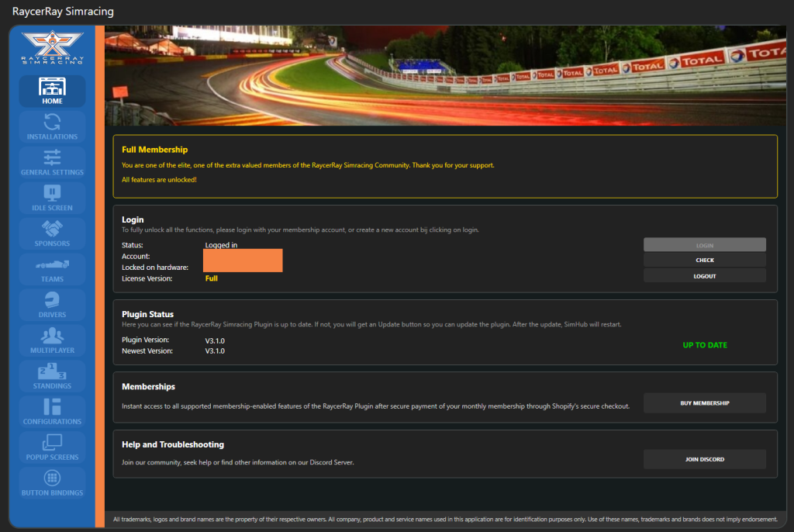This screenshot has height=532, width=794.
Task: Select General Settings sliders icon
Action: coord(52,157)
